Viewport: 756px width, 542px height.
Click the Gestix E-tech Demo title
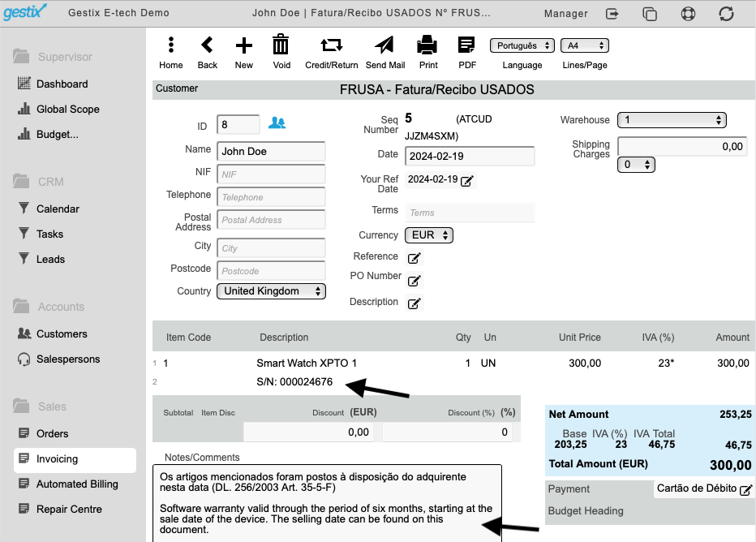(118, 13)
